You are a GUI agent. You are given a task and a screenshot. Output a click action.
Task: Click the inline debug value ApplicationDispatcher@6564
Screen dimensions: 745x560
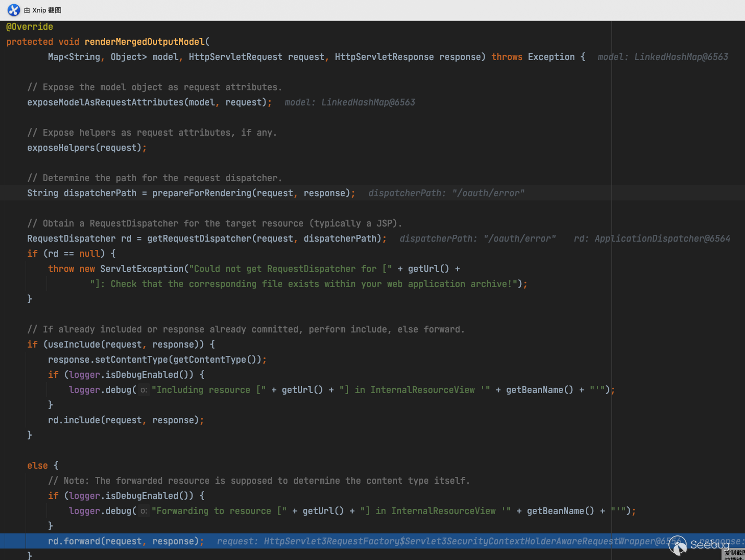pyautogui.click(x=662, y=239)
